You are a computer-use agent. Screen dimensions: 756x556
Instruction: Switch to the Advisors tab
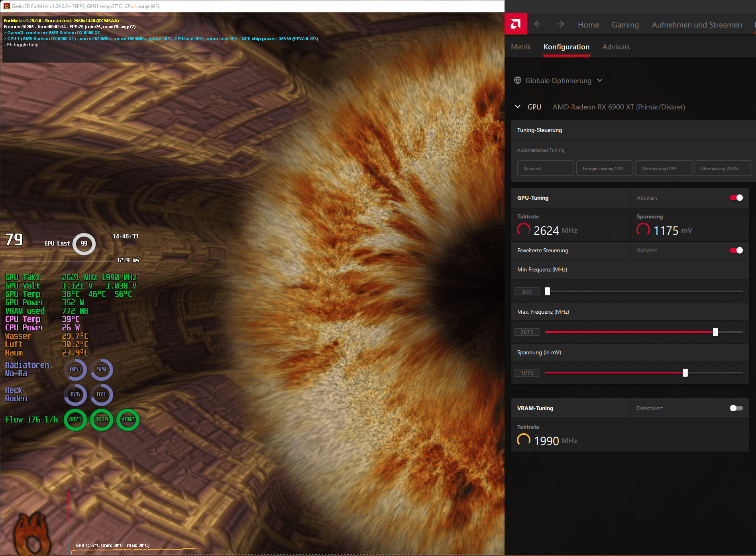(616, 47)
